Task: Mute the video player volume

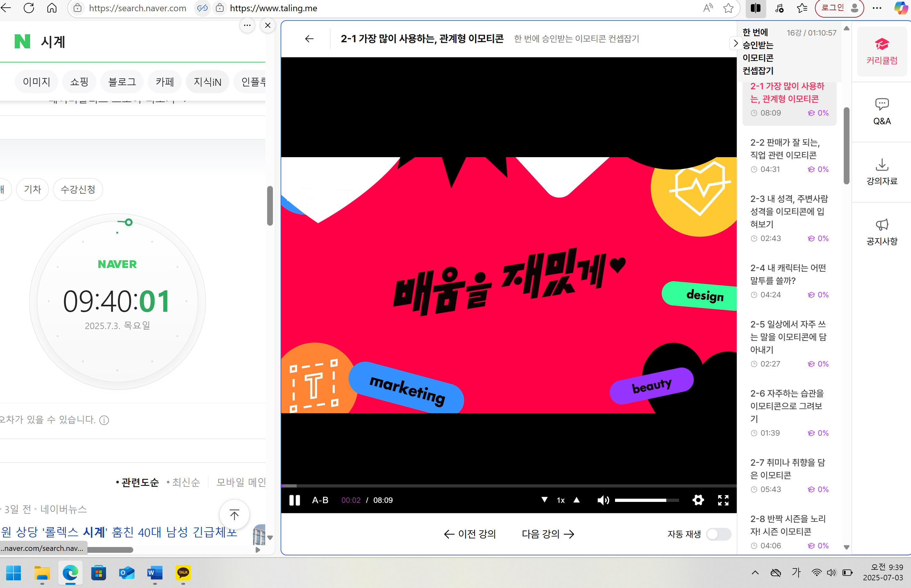Action: (x=603, y=500)
